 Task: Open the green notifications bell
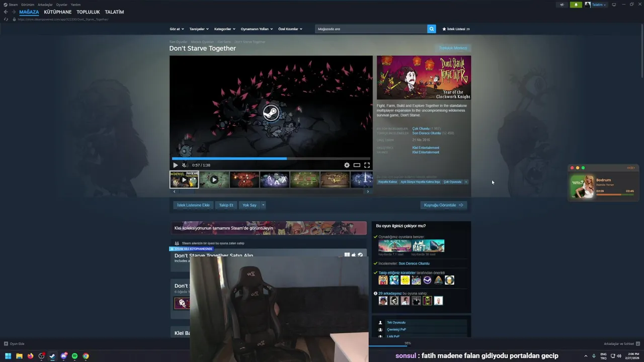point(576,5)
